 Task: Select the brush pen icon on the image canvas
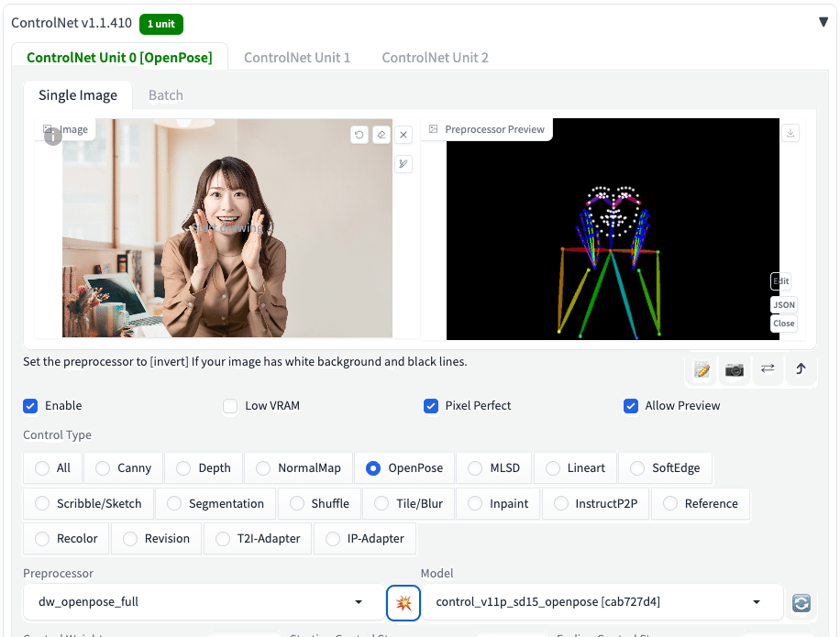coord(403,164)
